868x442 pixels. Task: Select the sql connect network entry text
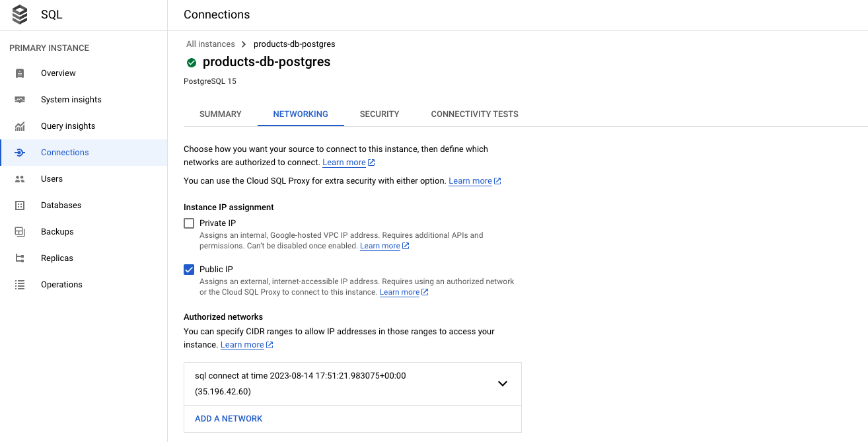click(x=300, y=376)
